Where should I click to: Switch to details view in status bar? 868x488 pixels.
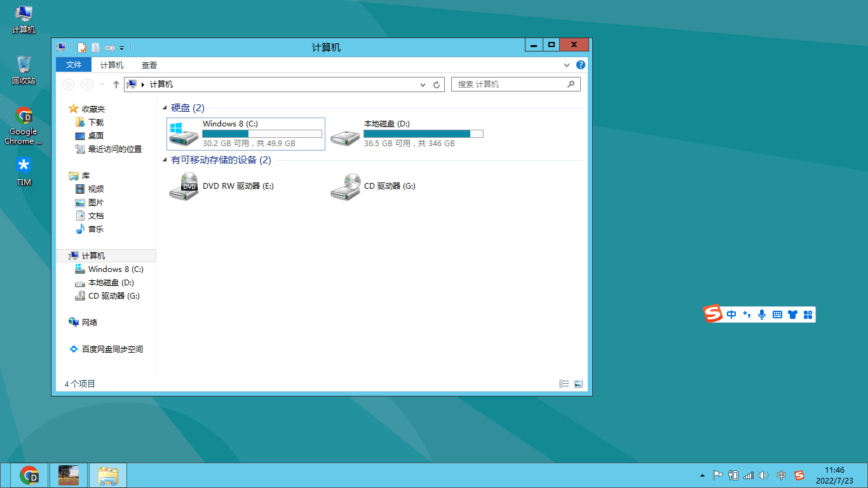tap(564, 384)
